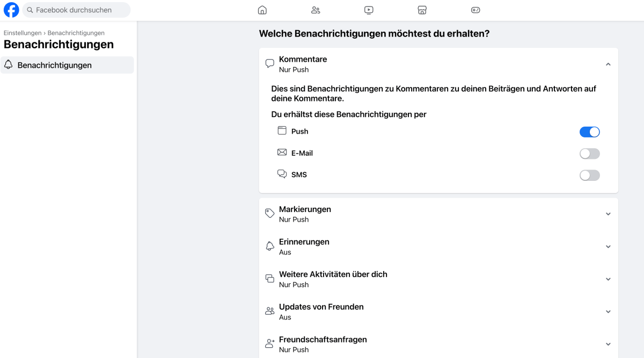Screen dimensions: 644x358
Task: Click the tag icon next to Markierungen
Action: 270,214
